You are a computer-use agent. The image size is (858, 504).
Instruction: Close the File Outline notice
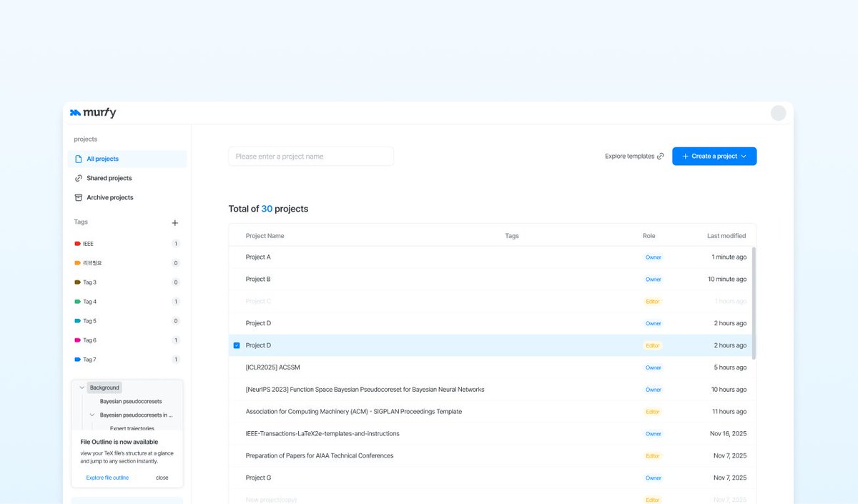(162, 478)
